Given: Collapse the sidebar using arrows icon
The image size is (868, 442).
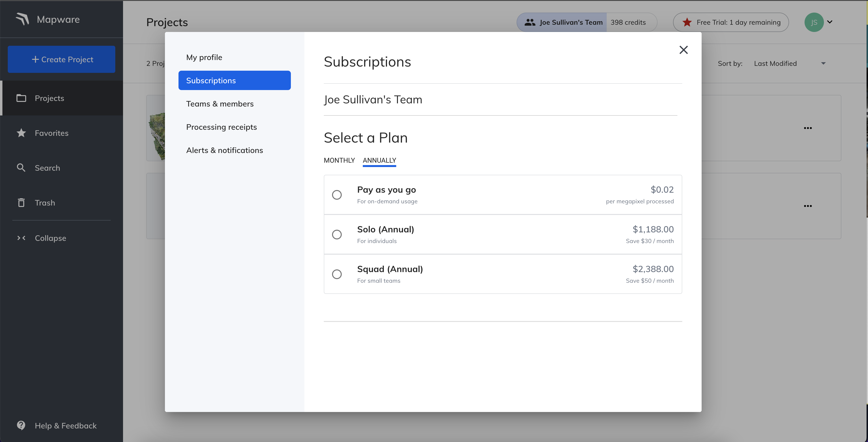Looking at the screenshot, I should [x=21, y=238].
